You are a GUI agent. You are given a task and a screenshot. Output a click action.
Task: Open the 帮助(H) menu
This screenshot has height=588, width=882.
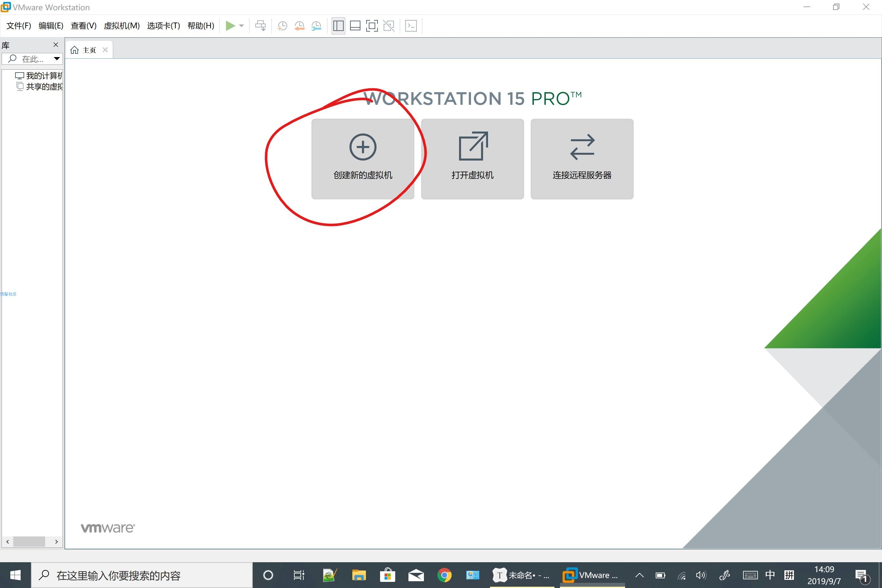(201, 26)
